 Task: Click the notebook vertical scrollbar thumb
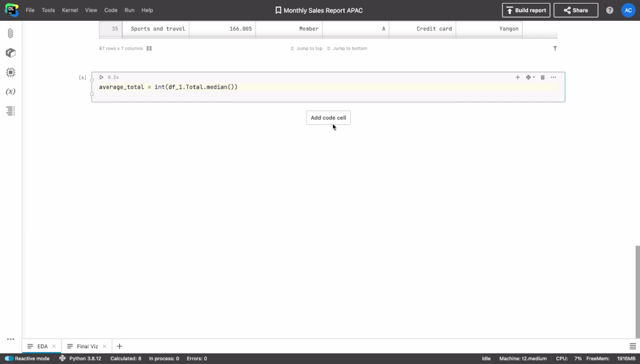pyautogui.click(x=638, y=292)
